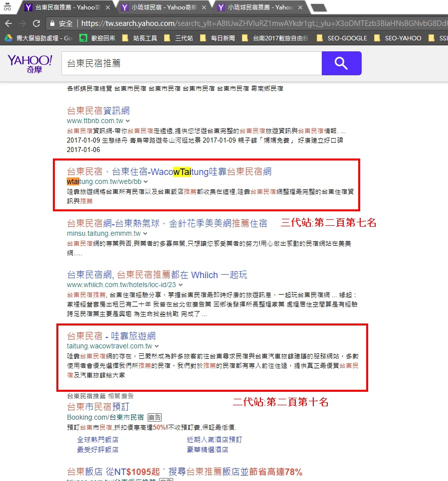This screenshot has height=481, width=448.
Task: Expand the arrow next to www.ttbnb.com.tw
Action: [128, 121]
